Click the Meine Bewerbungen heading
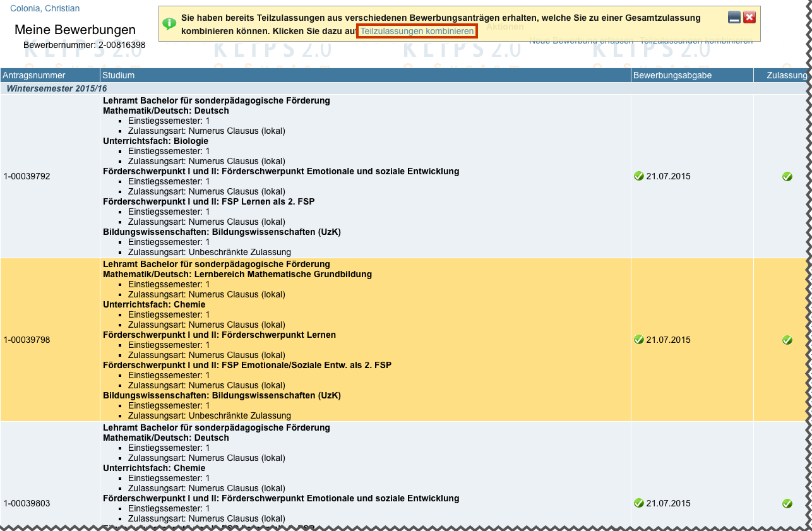The width and height of the screenshot is (812, 531). point(75,30)
